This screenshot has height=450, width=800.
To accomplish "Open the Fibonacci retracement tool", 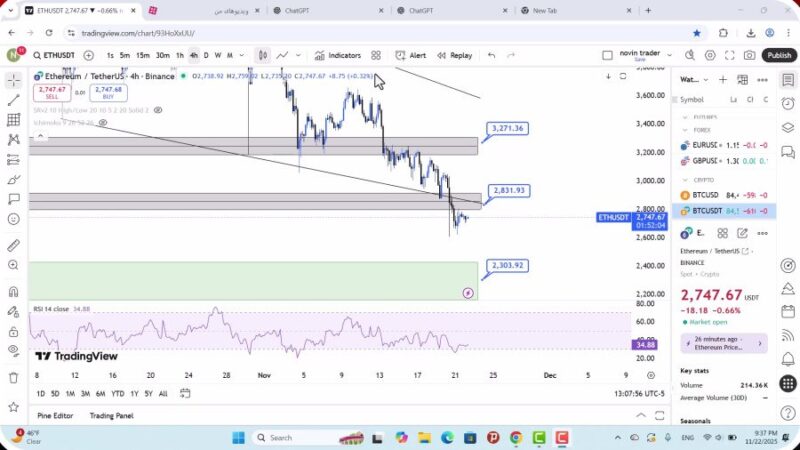I will [13, 120].
